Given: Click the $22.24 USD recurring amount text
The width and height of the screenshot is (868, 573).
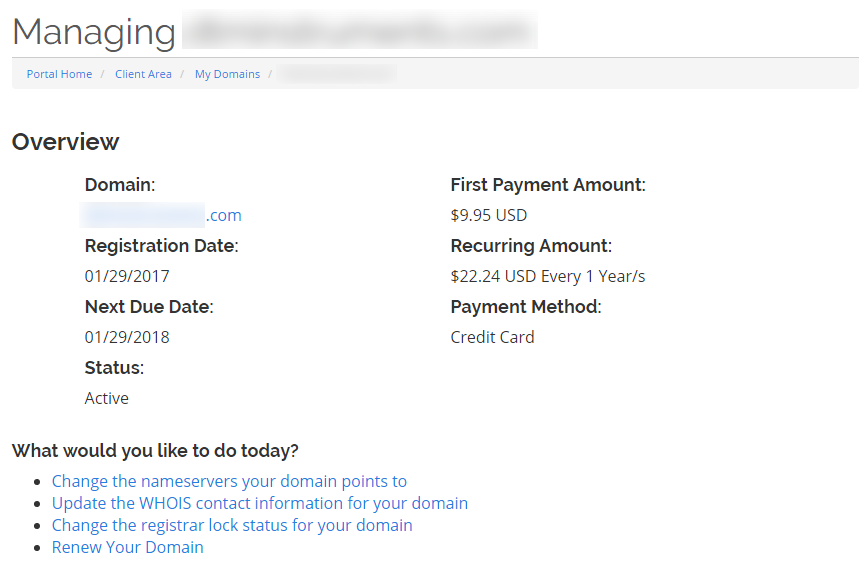Looking at the screenshot, I should pos(547,276).
